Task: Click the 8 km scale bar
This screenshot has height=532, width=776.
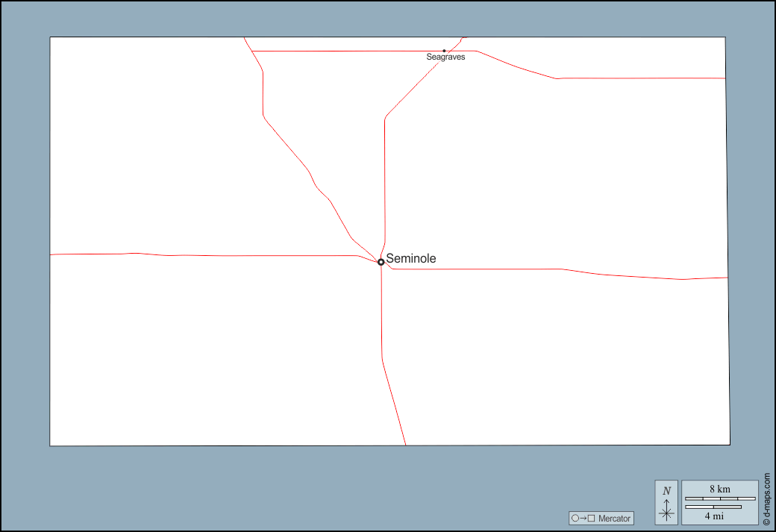Action: pos(719,498)
